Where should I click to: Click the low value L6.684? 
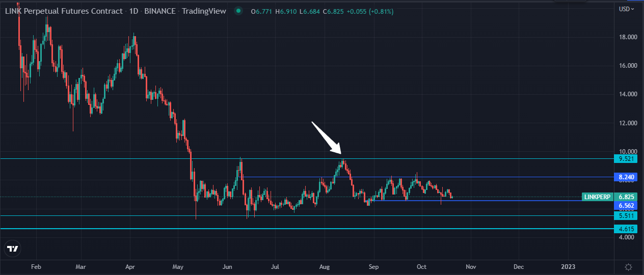[x=309, y=11]
